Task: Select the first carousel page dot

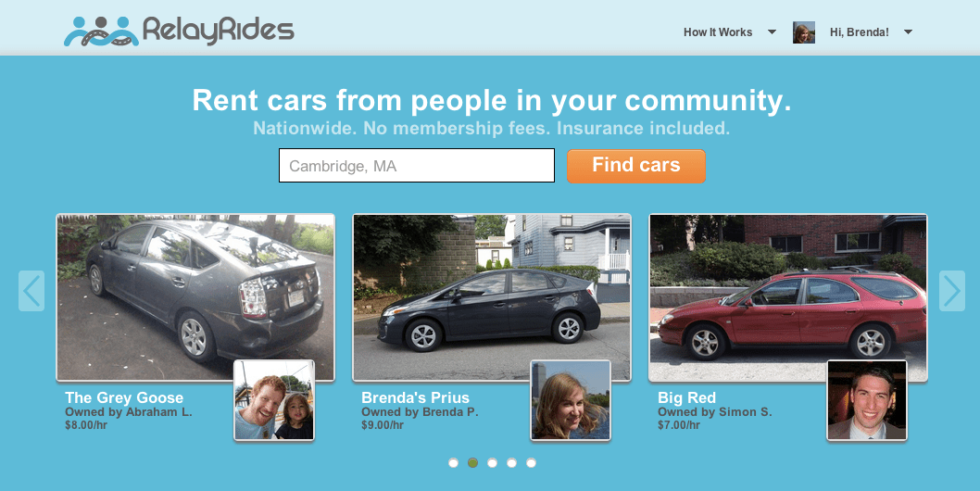Action: 453,463
